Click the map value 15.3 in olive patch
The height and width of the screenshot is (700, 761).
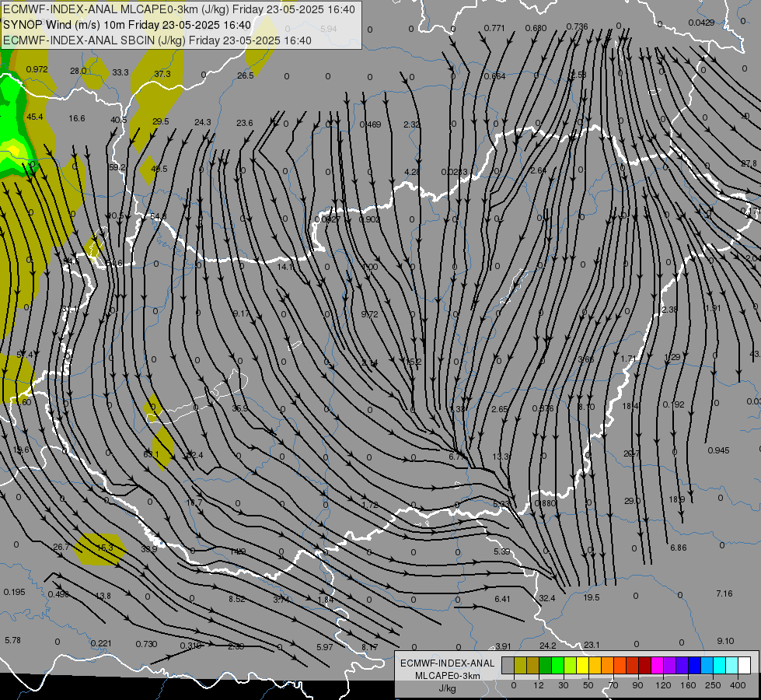[105, 548]
